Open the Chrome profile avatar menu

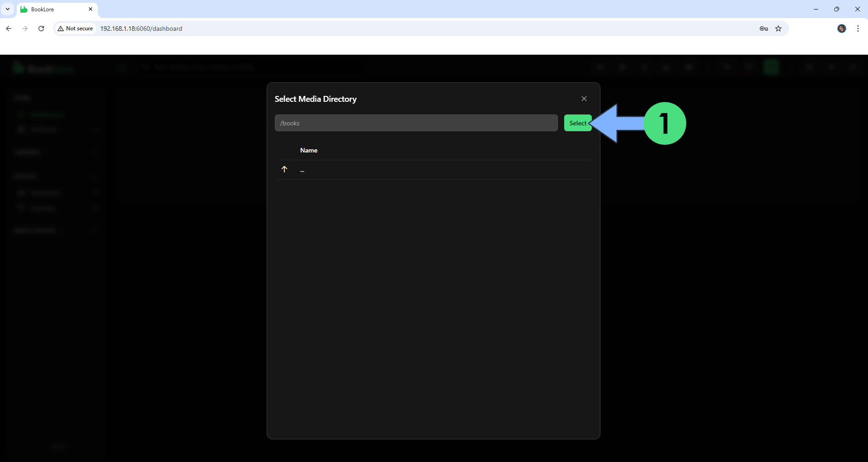(x=841, y=29)
